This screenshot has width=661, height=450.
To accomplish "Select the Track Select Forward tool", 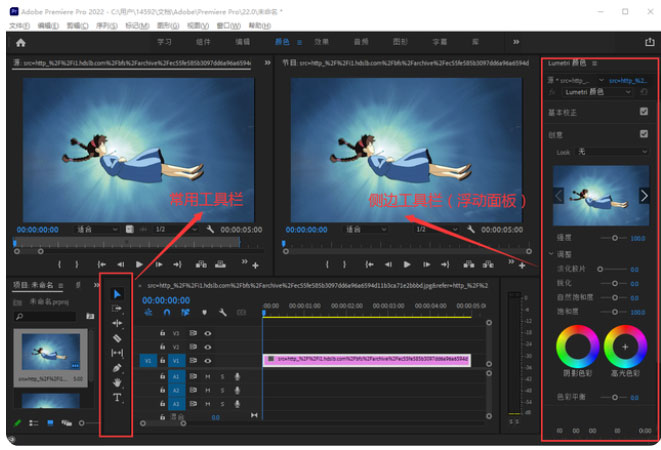I will point(117,308).
